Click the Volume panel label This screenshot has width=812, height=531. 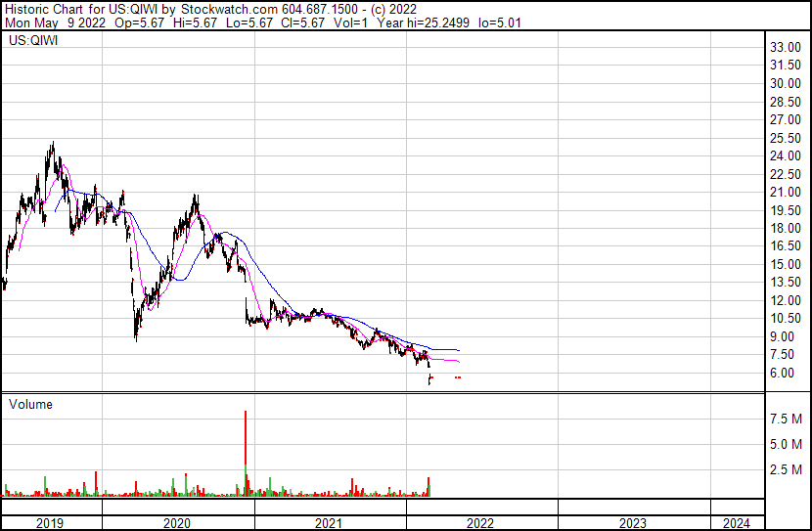30,404
